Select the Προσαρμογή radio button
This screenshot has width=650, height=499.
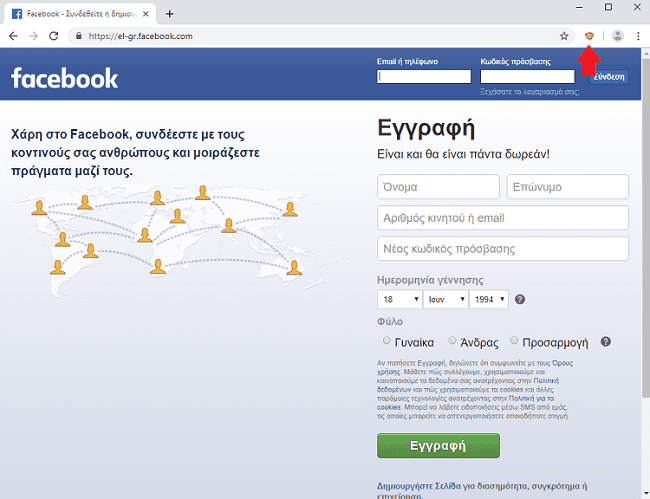point(514,340)
